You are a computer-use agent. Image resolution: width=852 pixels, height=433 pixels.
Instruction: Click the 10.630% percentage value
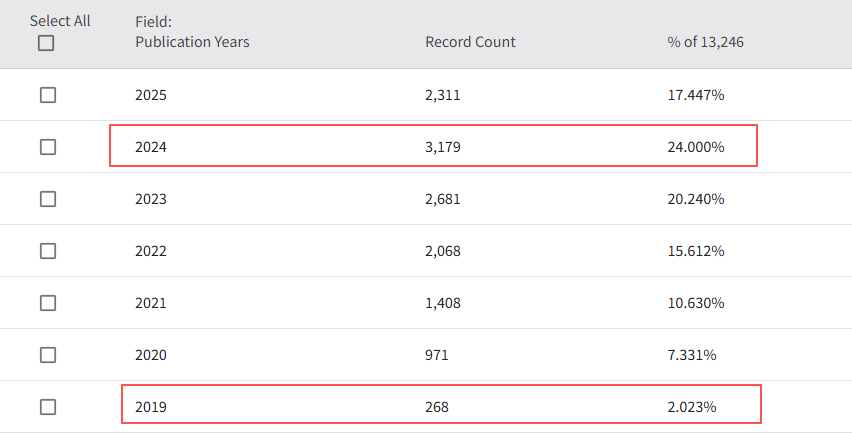pos(696,303)
